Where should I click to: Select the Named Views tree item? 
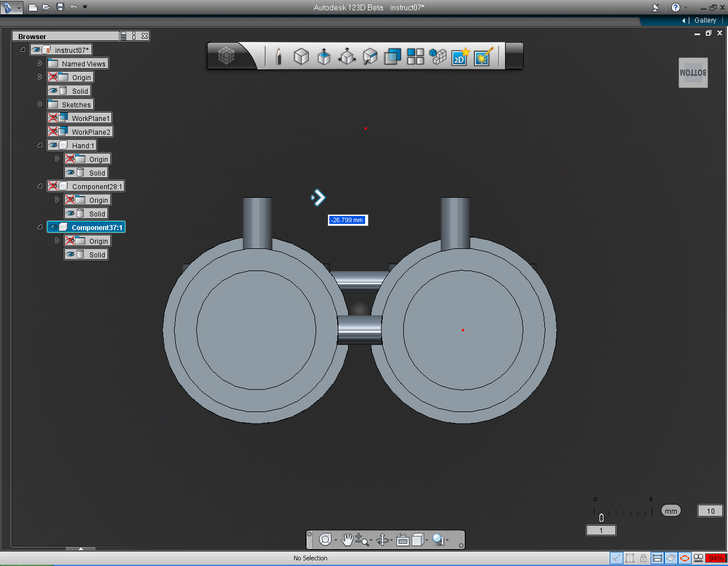[x=78, y=64]
